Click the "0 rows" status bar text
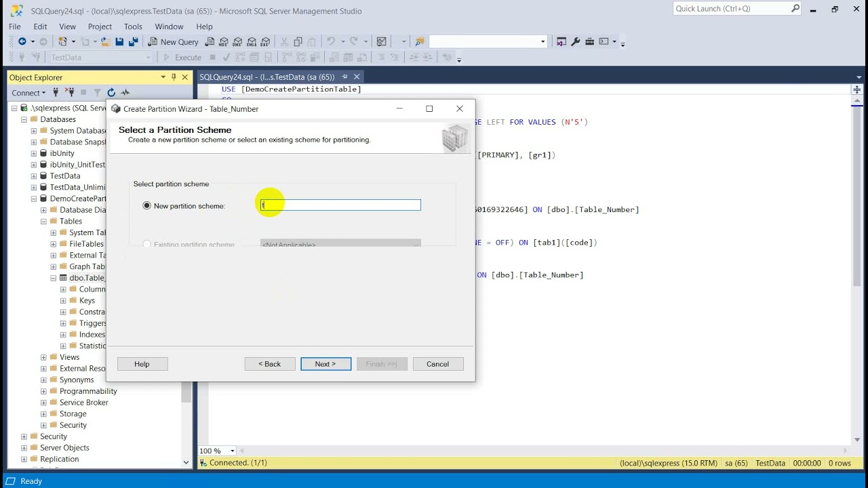 (840, 463)
